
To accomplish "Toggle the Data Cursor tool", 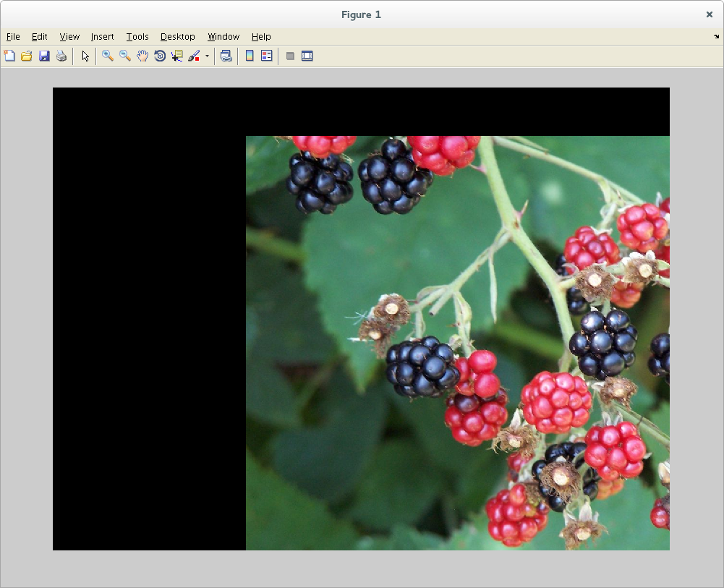I will [x=177, y=56].
